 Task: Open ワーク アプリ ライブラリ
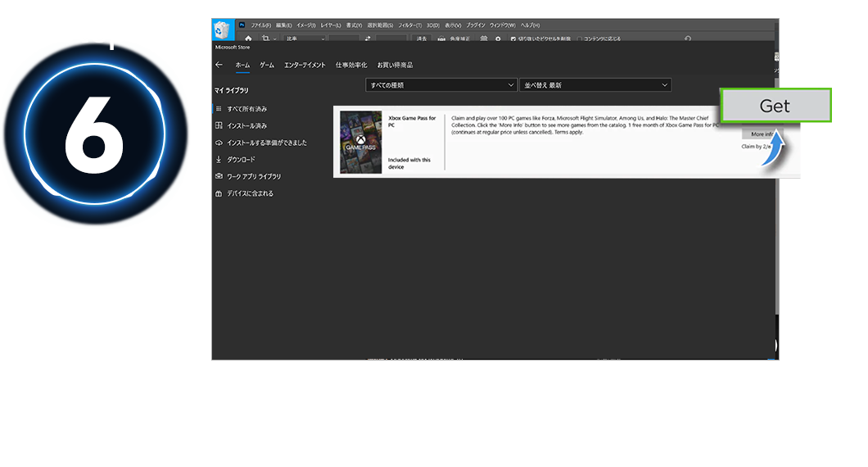tap(254, 177)
